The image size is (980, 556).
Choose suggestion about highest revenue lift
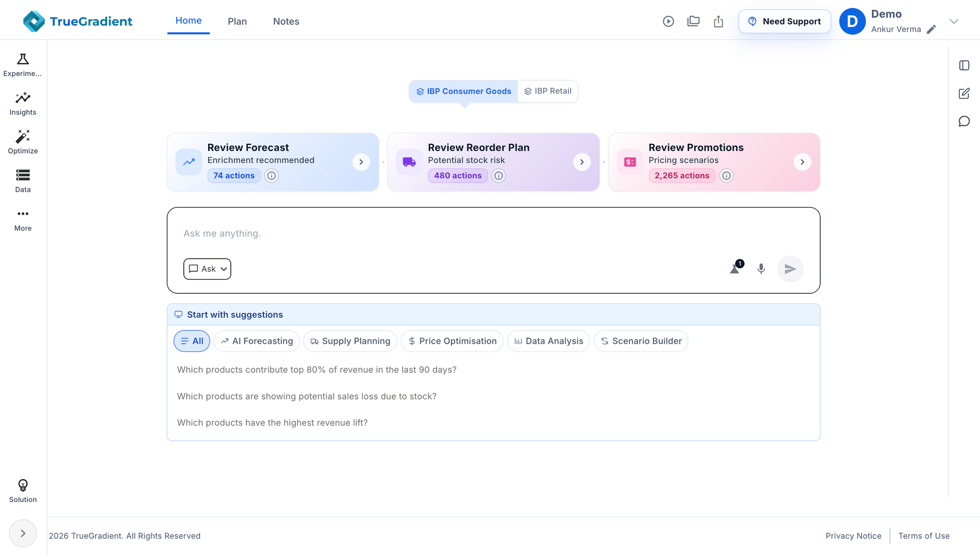point(273,423)
